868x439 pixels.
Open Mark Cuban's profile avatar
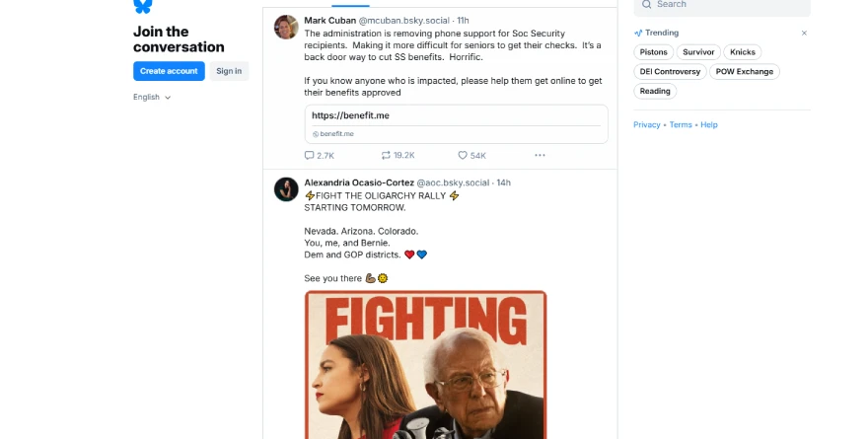point(286,27)
